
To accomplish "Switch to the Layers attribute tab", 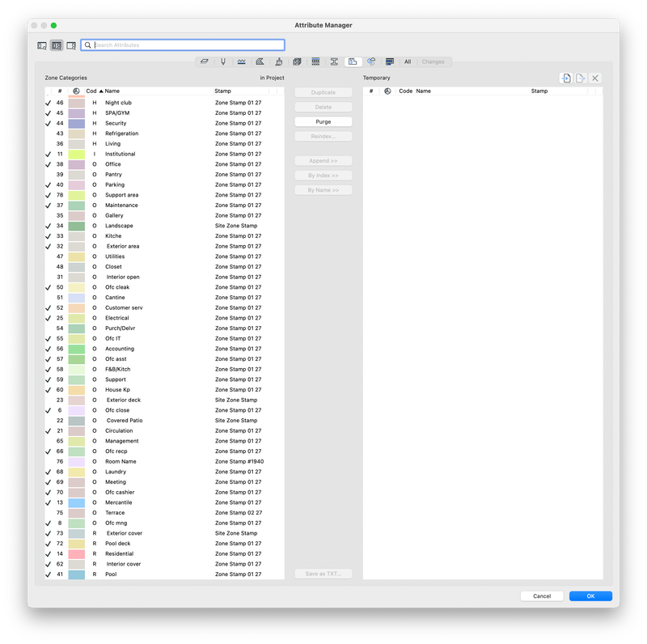I will click(x=205, y=62).
